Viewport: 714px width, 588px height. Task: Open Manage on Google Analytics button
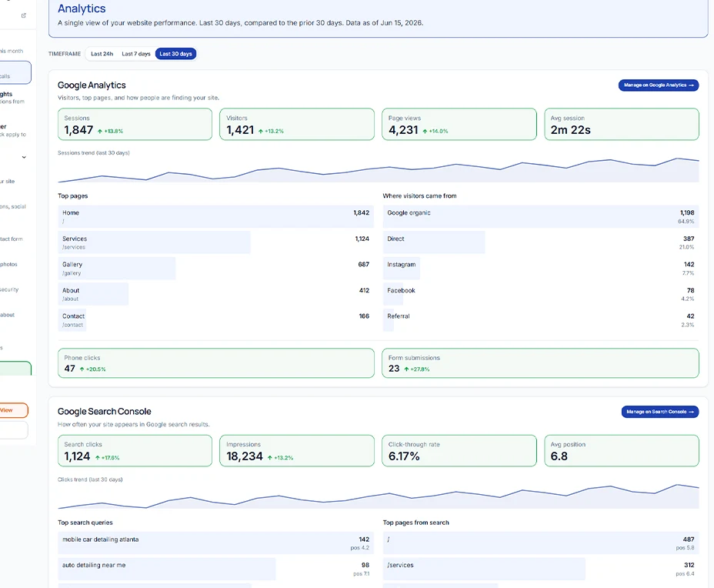659,85
